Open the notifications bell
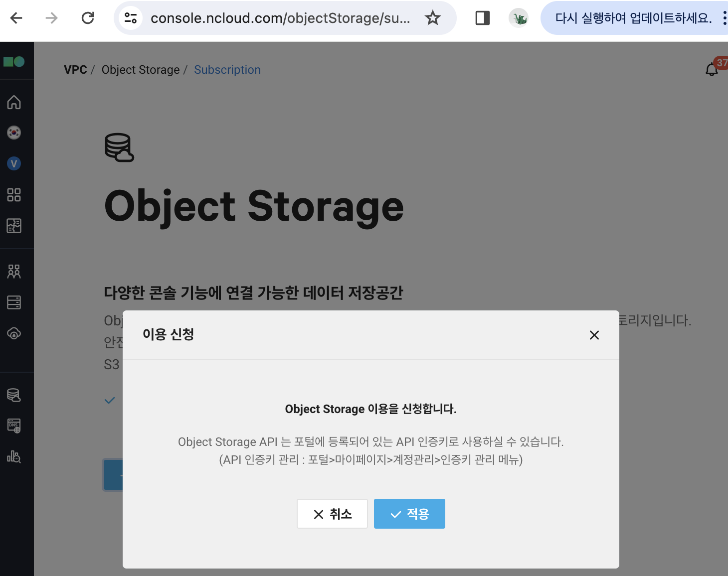This screenshot has height=576, width=728. [x=712, y=70]
